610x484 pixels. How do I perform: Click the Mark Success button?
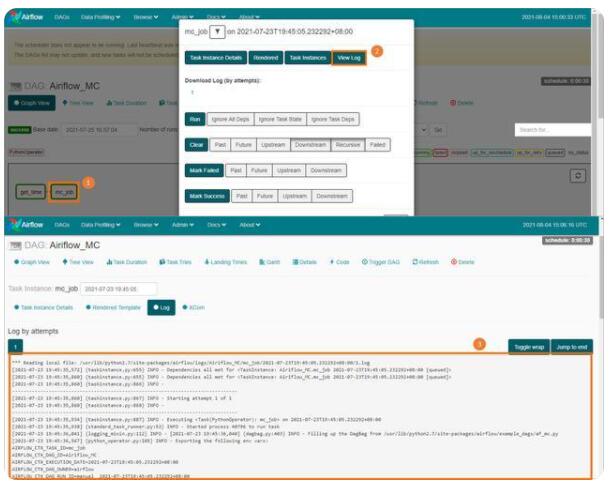coord(207,196)
